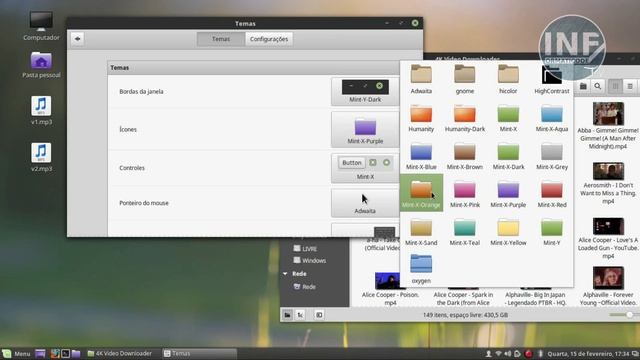
Task: Activate Temas window in taskbar
Action: click(x=199, y=353)
